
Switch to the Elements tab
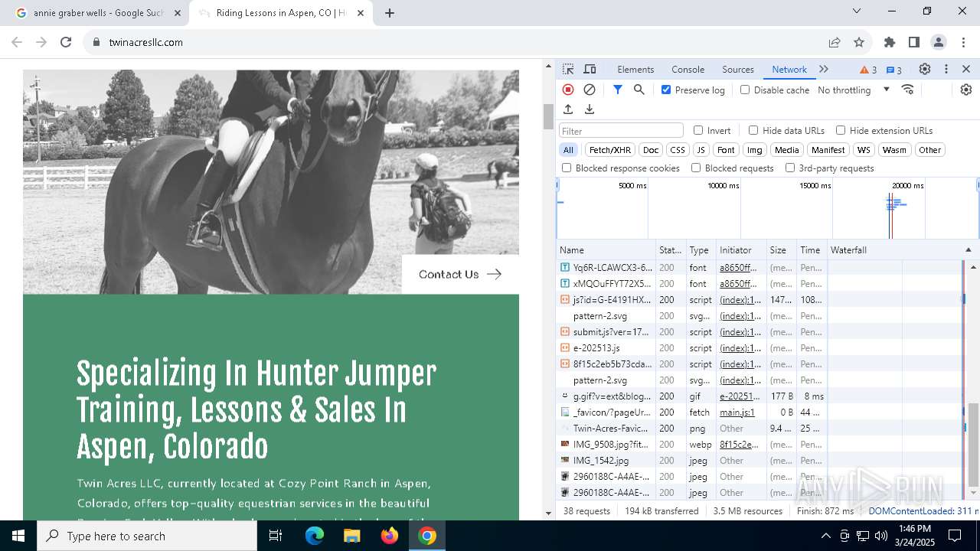click(635, 70)
